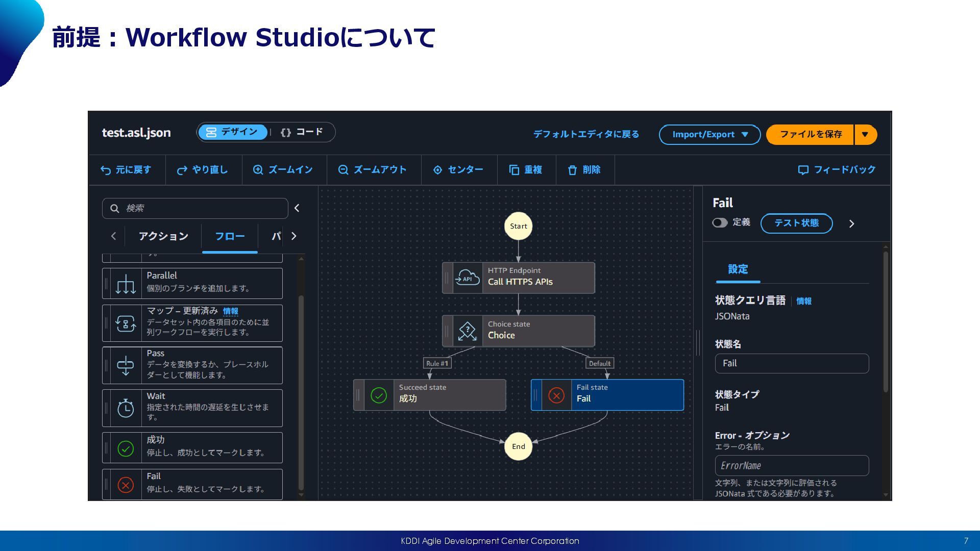
Task: Click the Center (センター) canvas icon
Action: click(x=437, y=170)
